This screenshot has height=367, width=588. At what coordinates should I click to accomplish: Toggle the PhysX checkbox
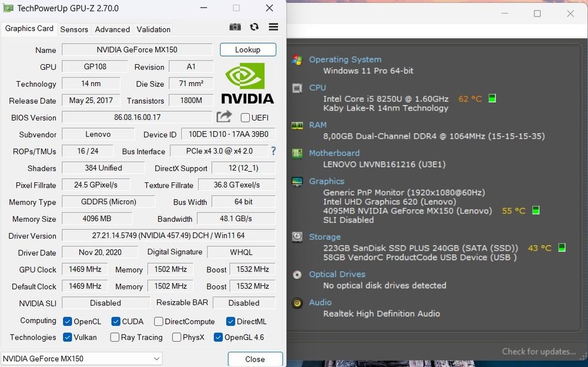[176, 338]
